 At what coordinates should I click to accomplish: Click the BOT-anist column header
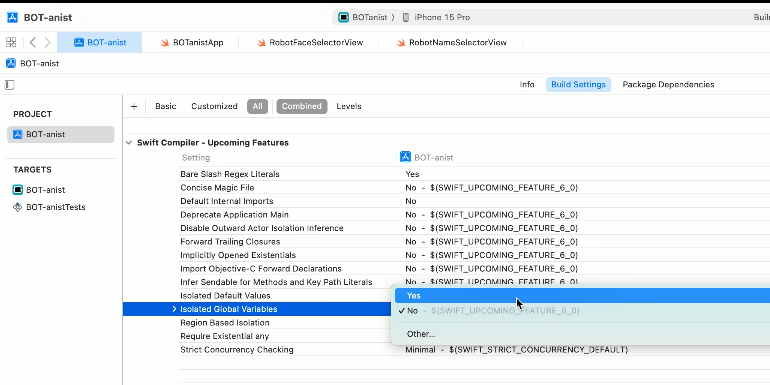pyautogui.click(x=427, y=157)
